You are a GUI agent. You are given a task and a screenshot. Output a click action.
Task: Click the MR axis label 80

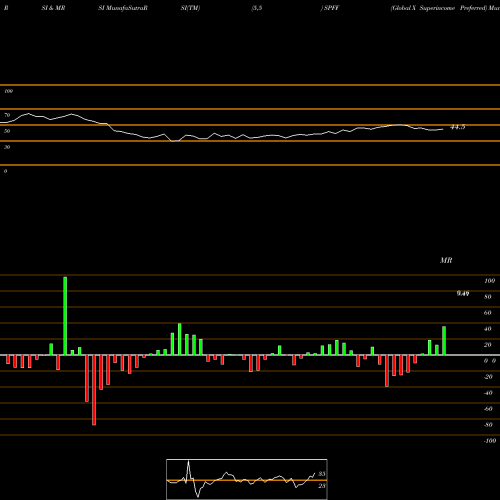click(488, 297)
